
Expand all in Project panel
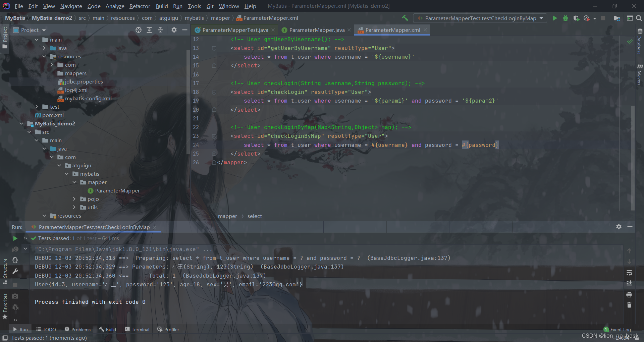149,30
